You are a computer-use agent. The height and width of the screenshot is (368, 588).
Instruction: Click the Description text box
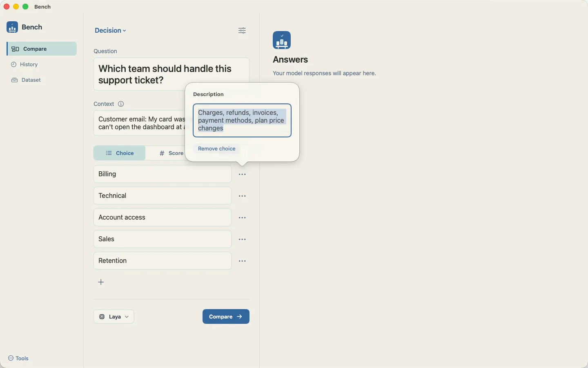242,120
